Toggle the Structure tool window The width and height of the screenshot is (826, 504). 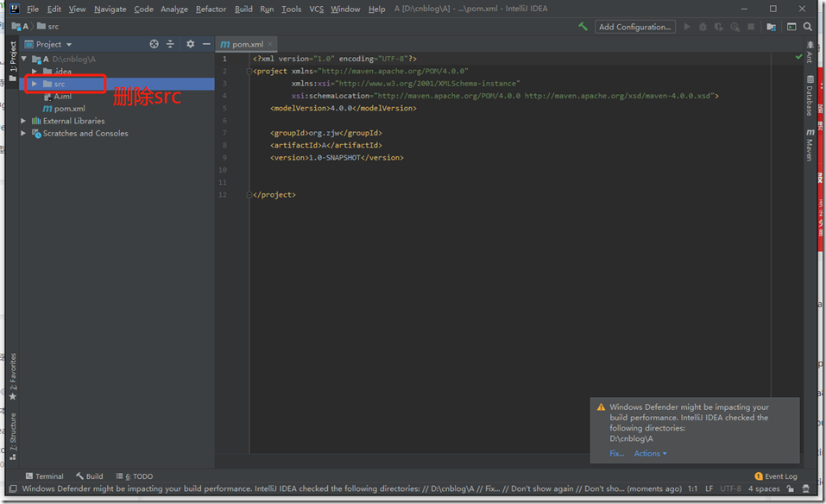(x=13, y=437)
